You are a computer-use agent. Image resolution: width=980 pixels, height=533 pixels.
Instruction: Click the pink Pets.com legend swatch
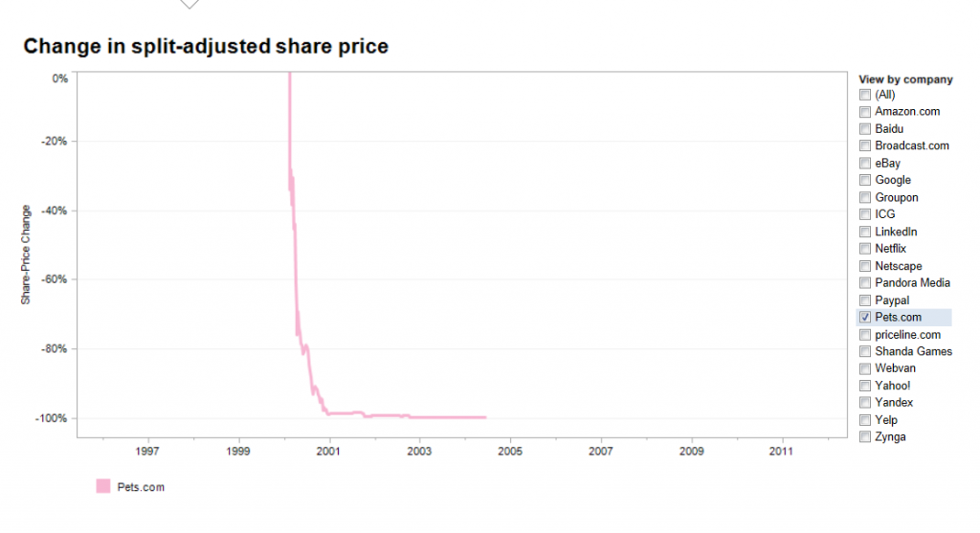click(x=103, y=486)
